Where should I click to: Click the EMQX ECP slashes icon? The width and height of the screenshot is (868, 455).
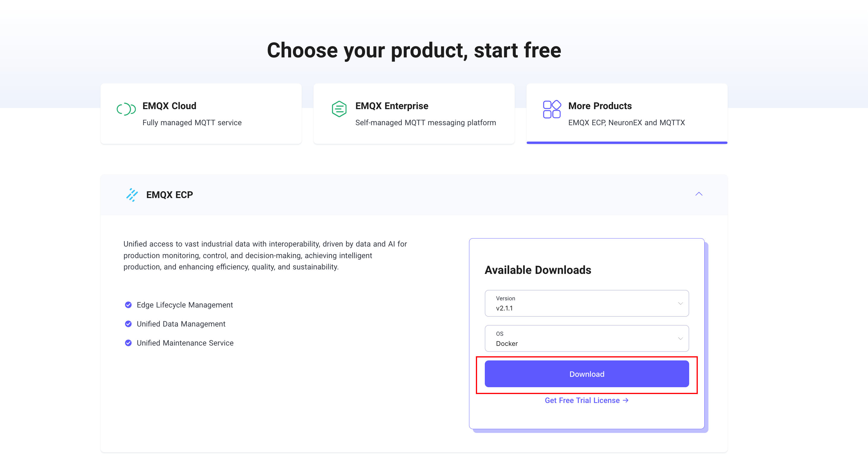(132, 195)
